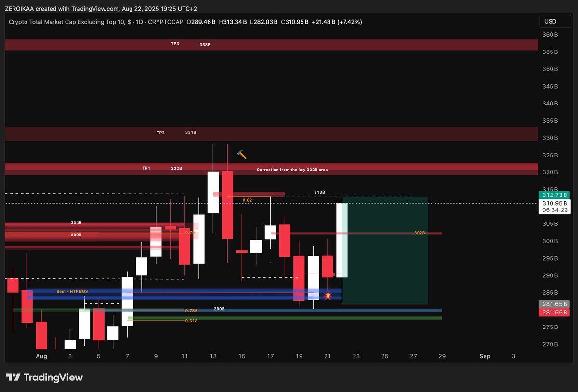Select the 1D timeframe label in the legend
This screenshot has width=578, height=392.
[x=139, y=22]
